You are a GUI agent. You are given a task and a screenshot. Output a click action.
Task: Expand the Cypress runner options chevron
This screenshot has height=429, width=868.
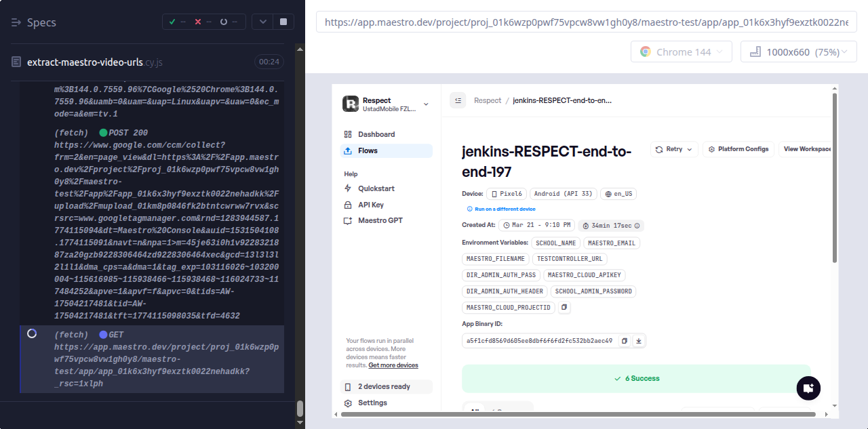[x=262, y=22]
